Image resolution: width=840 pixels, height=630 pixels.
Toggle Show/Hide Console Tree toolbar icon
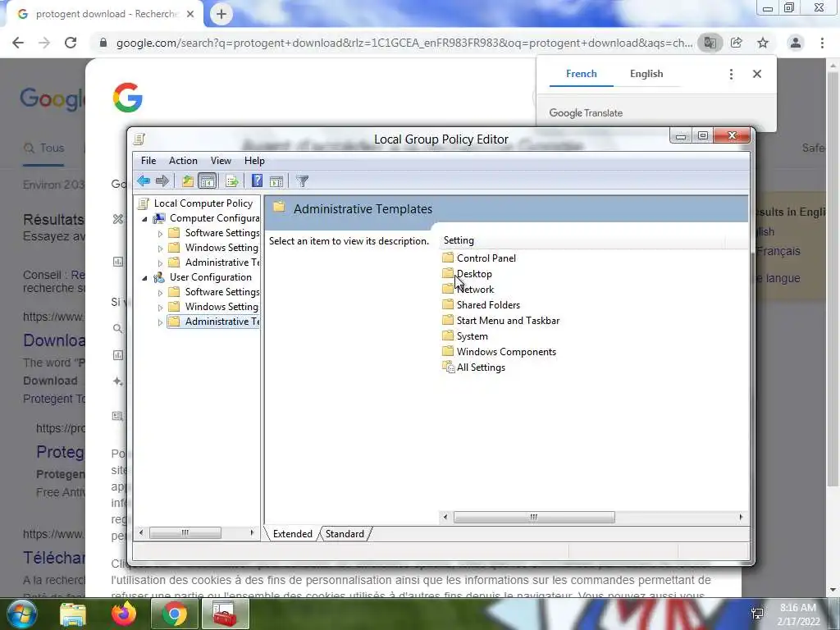pos(207,181)
